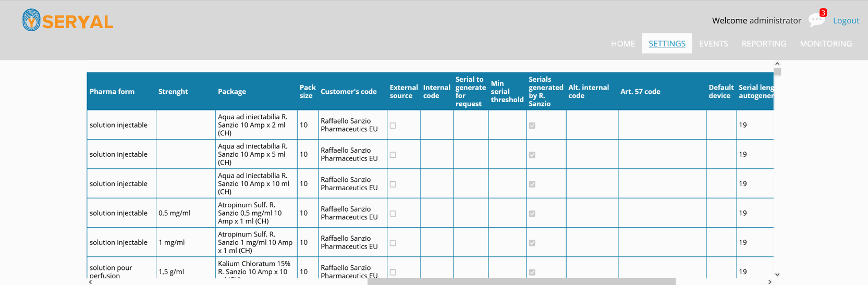The width and height of the screenshot is (868, 285).
Task: Click the vertical scrollbar down arrow
Action: (x=777, y=275)
